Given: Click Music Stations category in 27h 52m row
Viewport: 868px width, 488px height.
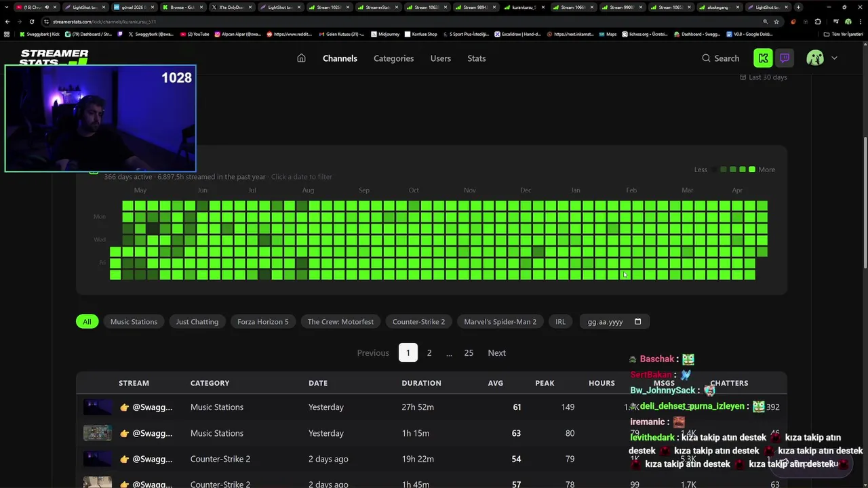Looking at the screenshot, I should click(217, 407).
